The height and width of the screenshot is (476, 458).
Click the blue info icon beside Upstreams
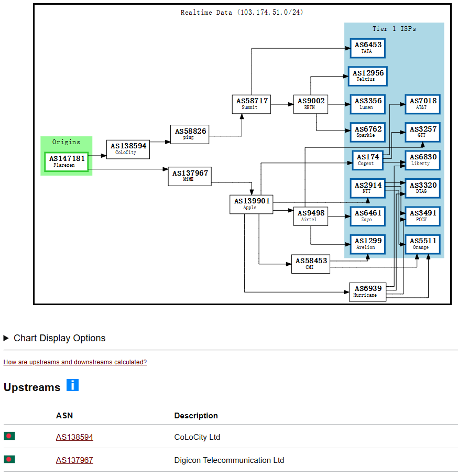pyautogui.click(x=72, y=385)
